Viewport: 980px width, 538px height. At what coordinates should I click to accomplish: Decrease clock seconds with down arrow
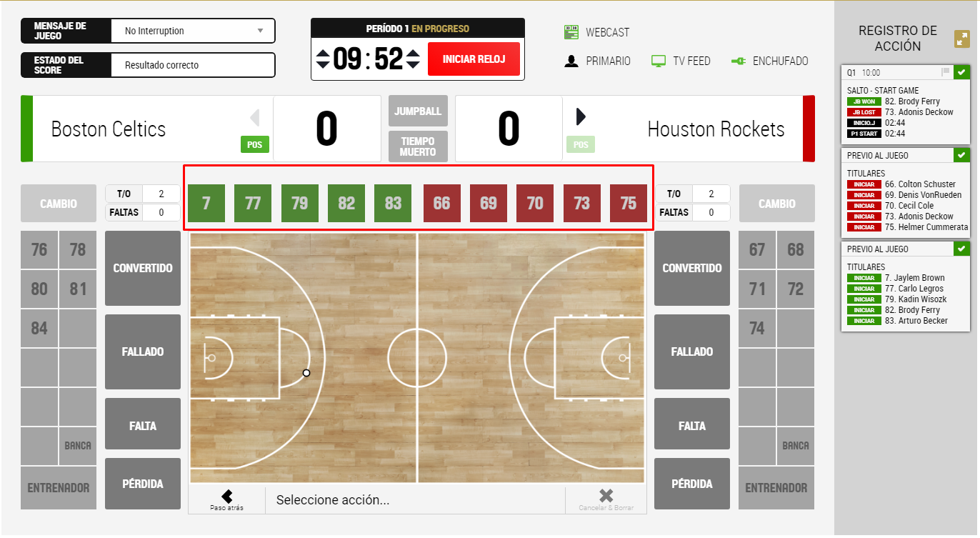(x=413, y=65)
